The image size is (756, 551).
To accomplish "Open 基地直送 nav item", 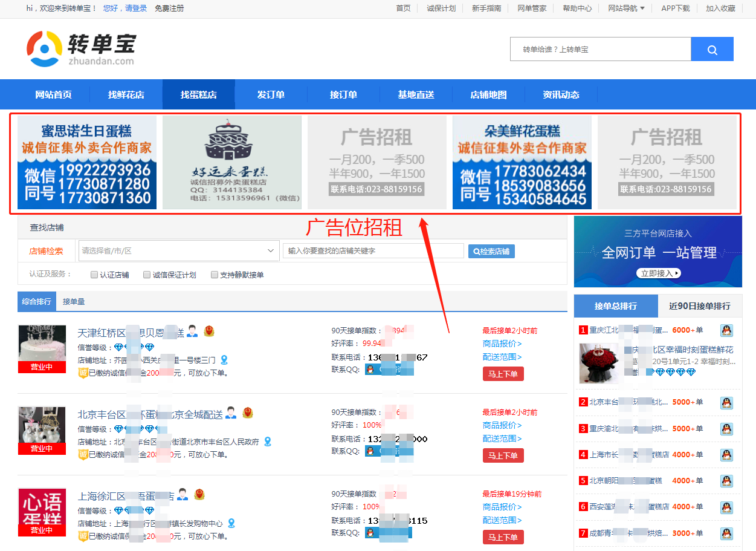I will pos(416,95).
